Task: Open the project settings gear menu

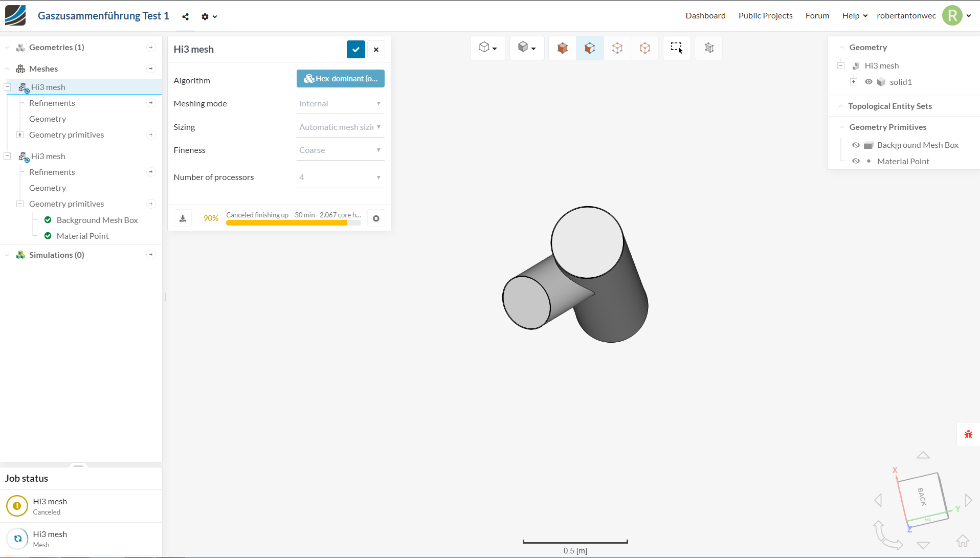Action: point(209,17)
